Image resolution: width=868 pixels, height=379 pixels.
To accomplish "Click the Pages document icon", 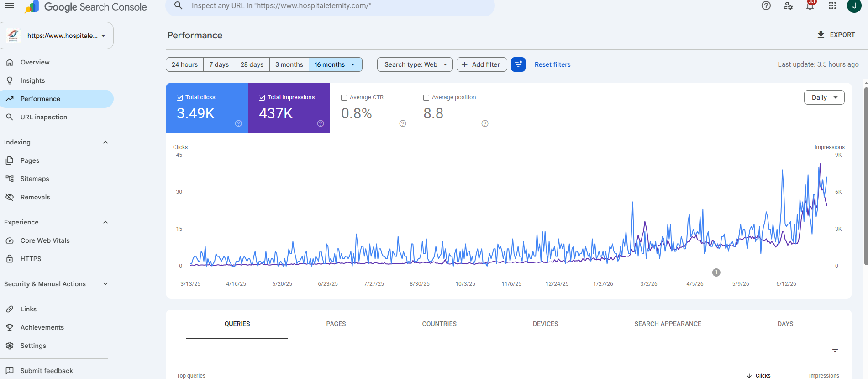I will click(x=10, y=160).
